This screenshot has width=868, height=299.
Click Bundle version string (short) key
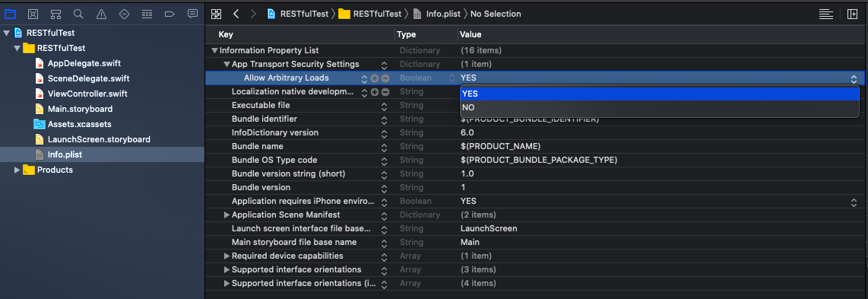tap(288, 174)
